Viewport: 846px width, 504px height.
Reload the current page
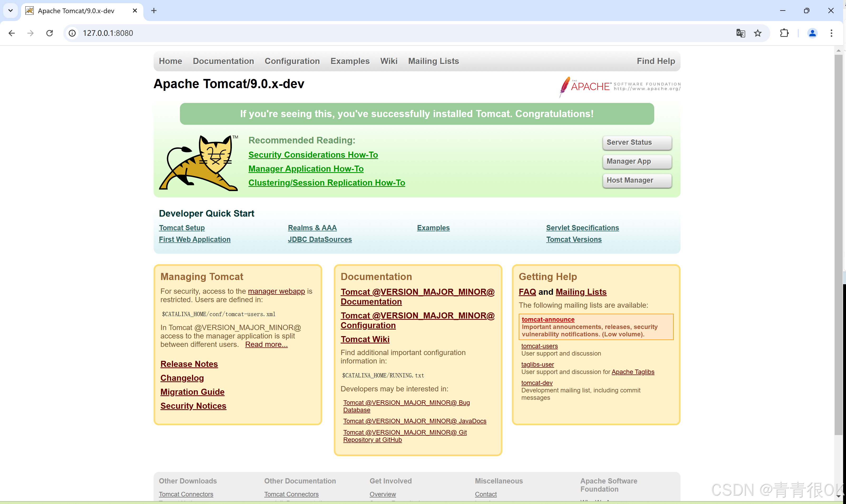[x=49, y=33]
